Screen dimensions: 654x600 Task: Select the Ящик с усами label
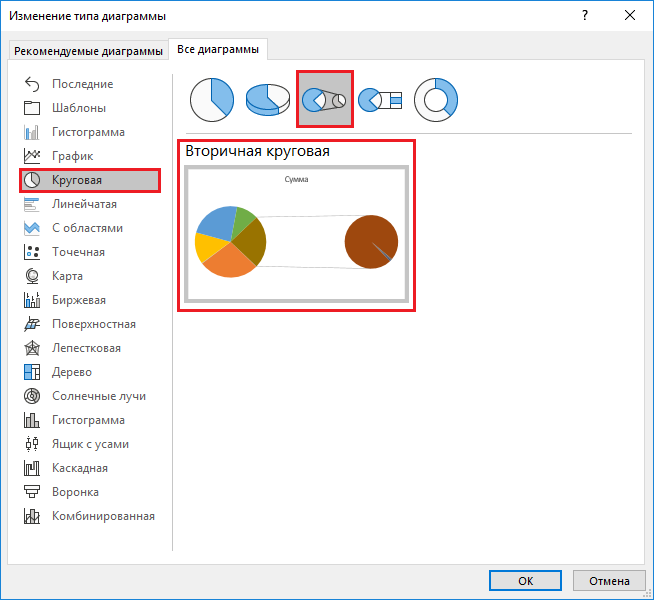[x=90, y=444]
